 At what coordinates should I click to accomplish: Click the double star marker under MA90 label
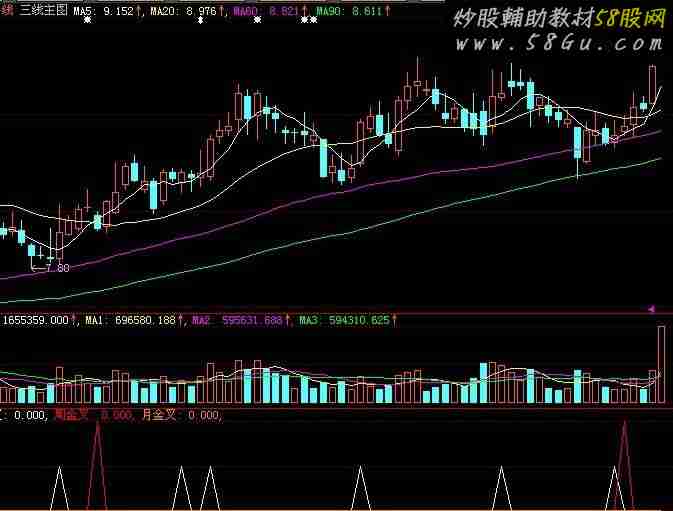[x=308, y=21]
